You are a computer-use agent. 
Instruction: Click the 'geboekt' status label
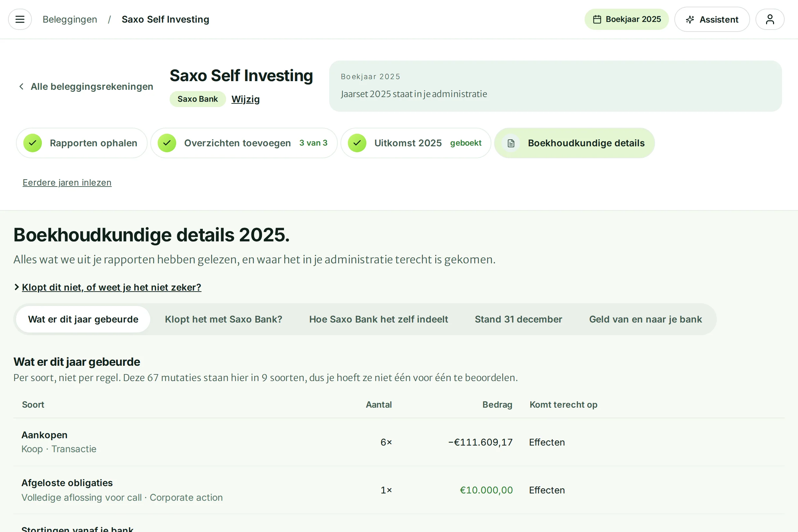pyautogui.click(x=465, y=143)
